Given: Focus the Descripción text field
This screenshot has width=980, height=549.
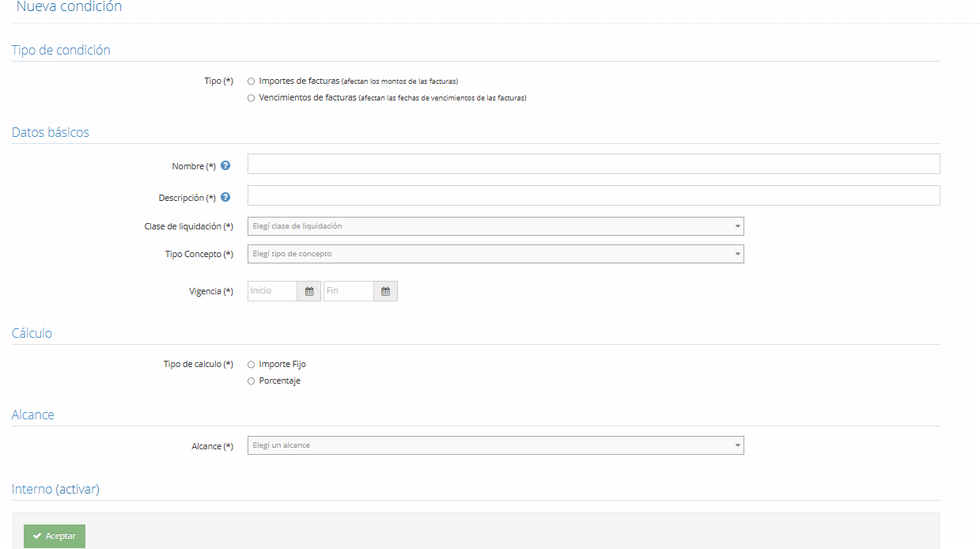Looking at the screenshot, I should tap(593, 195).
